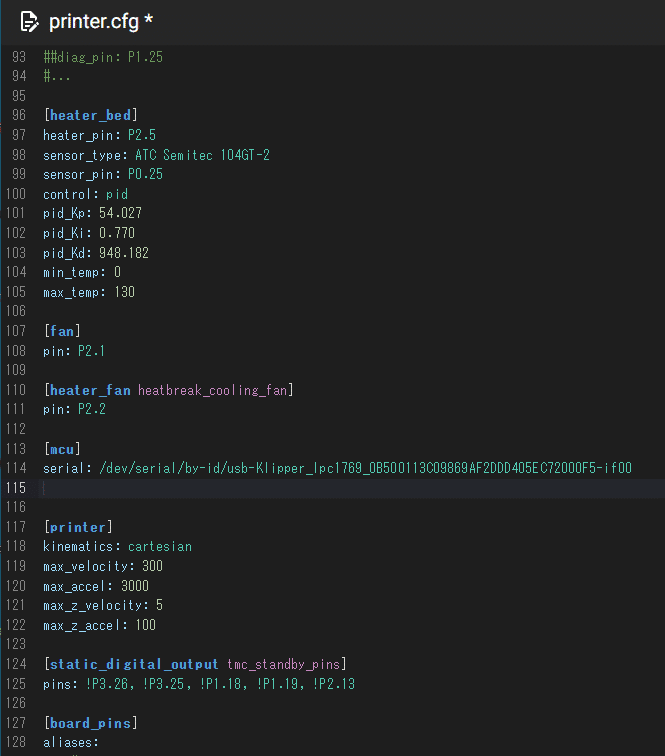
Task: Click the printer.cfg file icon
Action: [x=29, y=22]
